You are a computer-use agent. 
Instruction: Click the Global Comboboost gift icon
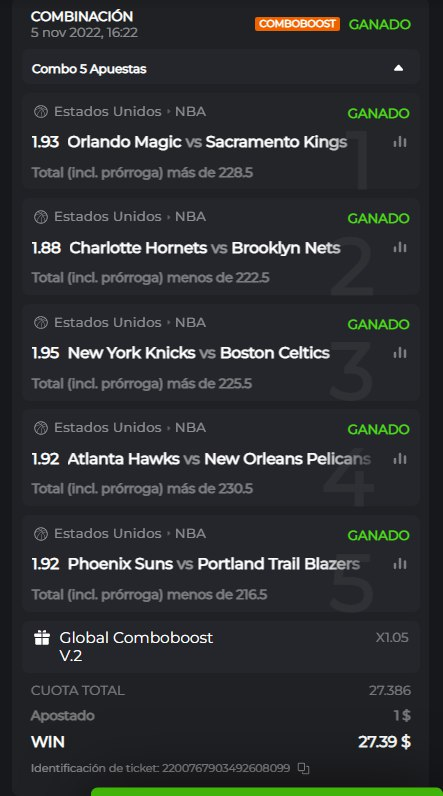point(42,638)
